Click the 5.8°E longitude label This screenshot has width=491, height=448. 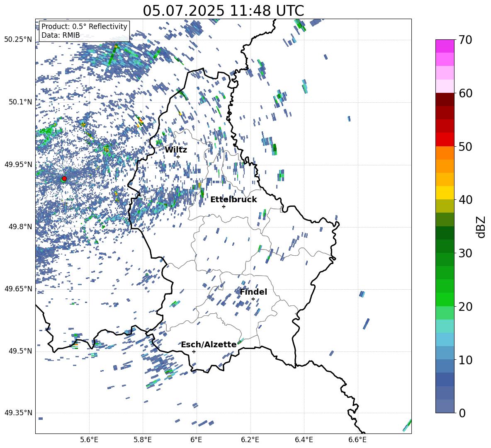click(143, 440)
